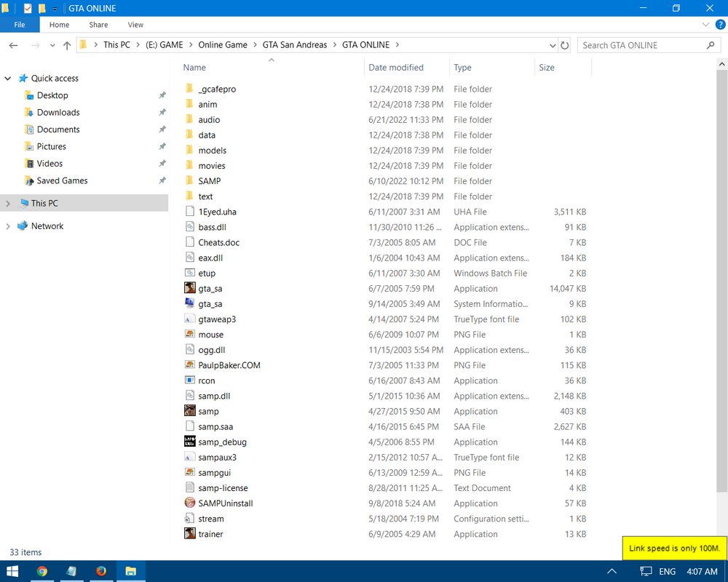Viewport: 728px width, 582px height.
Task: Click the taskbar clock showing 4:07 AM
Action: [702, 571]
